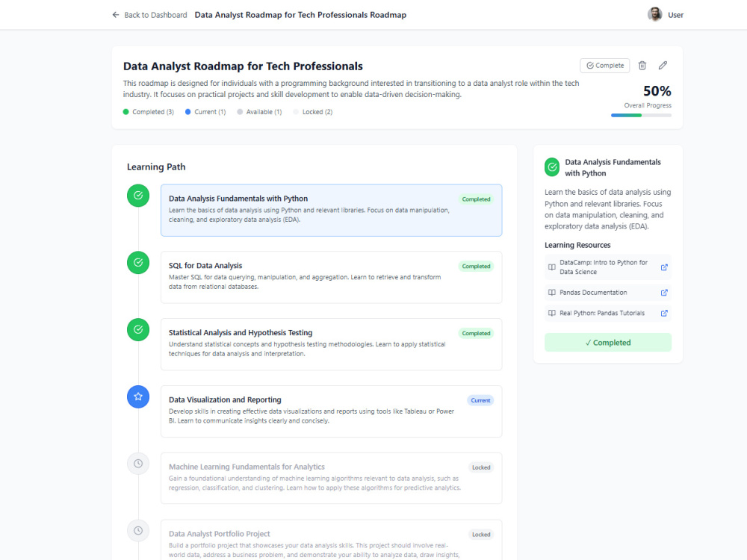Click clock icon for Machine Learning Fundamentals step
747x560 pixels.
[138, 464]
